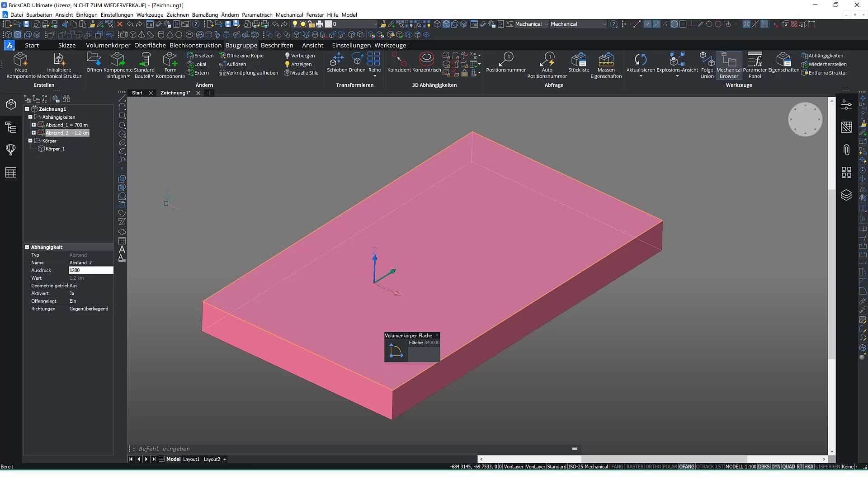
Task: Select the Schieben transform tool
Action: click(x=336, y=62)
